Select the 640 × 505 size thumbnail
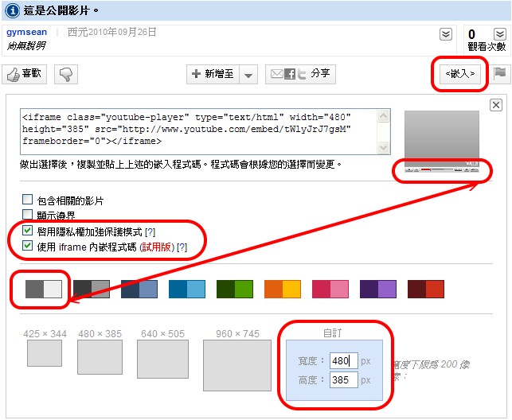 162,359
